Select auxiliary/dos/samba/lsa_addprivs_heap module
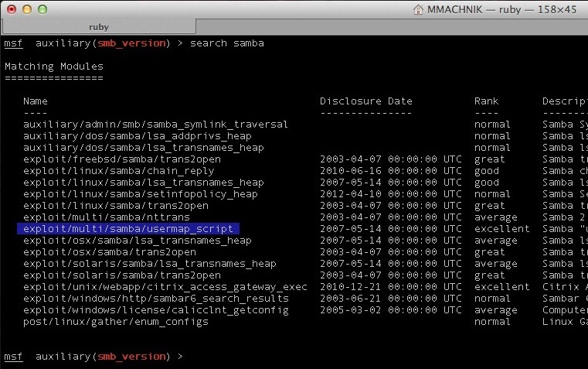 (138, 136)
